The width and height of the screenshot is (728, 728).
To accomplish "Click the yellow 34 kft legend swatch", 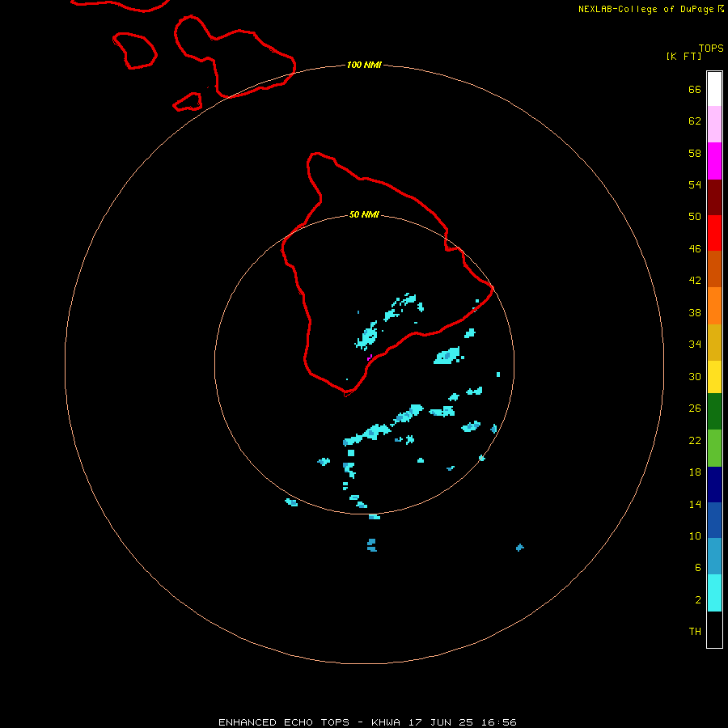I will (714, 376).
